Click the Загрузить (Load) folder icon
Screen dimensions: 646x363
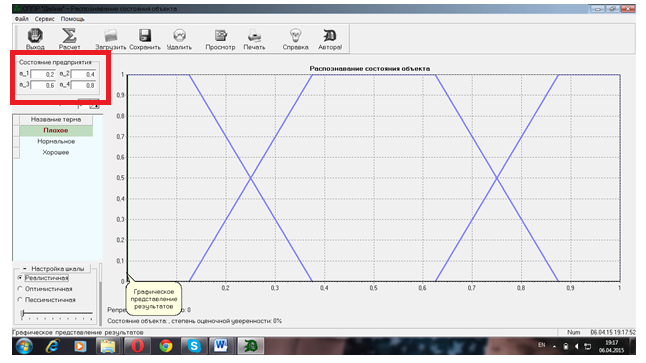coord(111,35)
